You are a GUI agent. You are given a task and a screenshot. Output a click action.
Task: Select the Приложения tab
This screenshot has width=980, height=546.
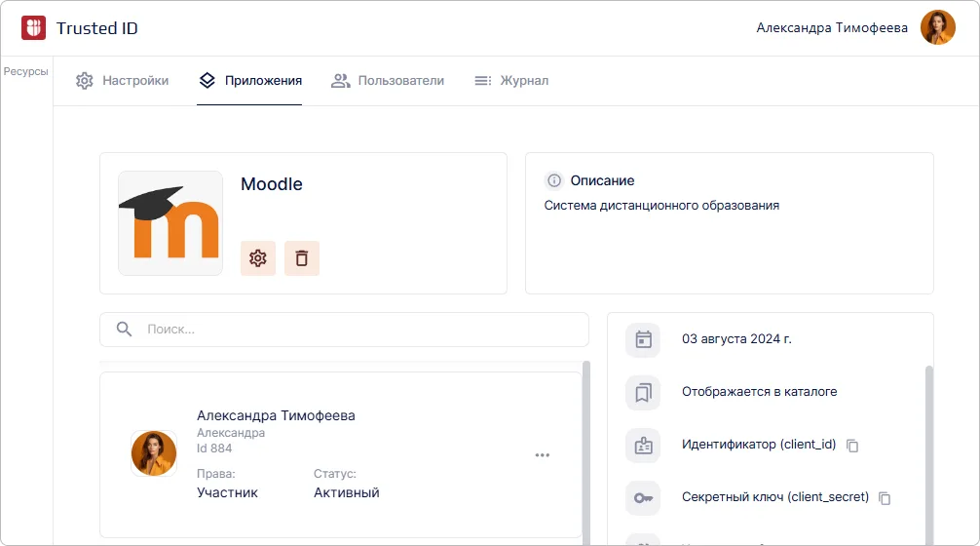point(249,81)
